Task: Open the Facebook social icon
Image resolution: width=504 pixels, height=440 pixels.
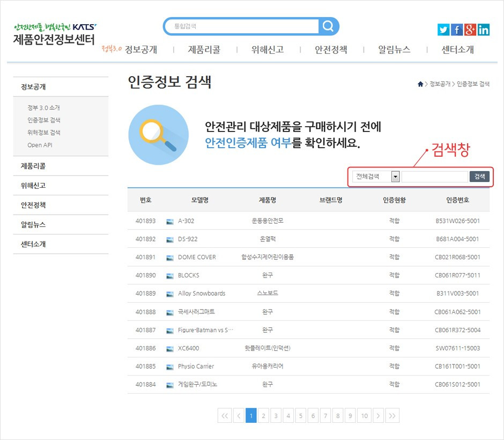Action: (457, 30)
